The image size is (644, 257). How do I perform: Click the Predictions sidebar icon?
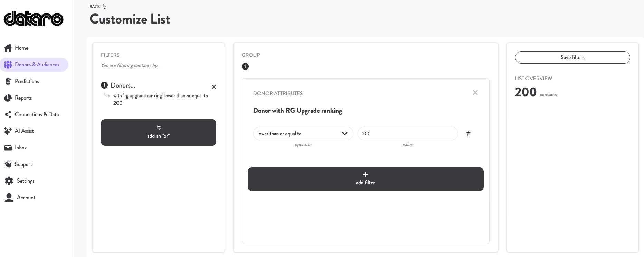(x=8, y=81)
